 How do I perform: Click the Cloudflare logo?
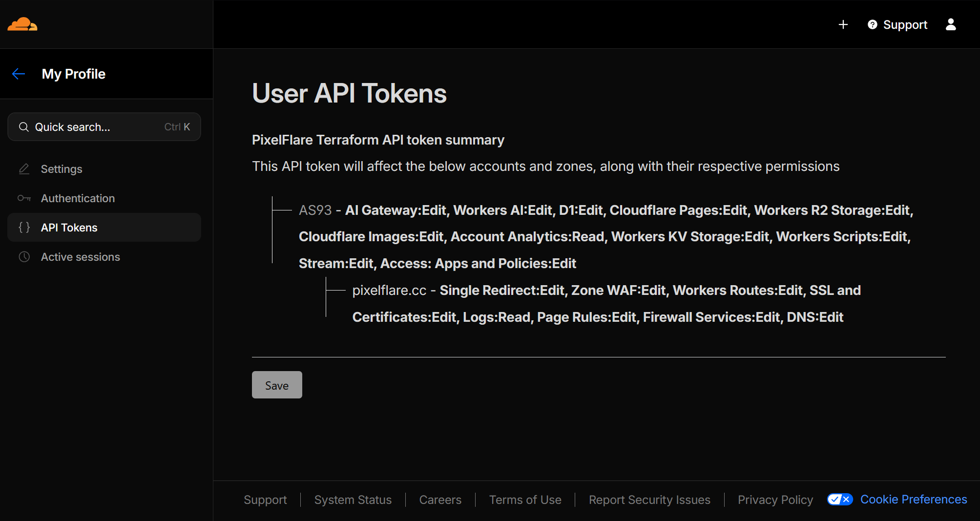(x=21, y=23)
